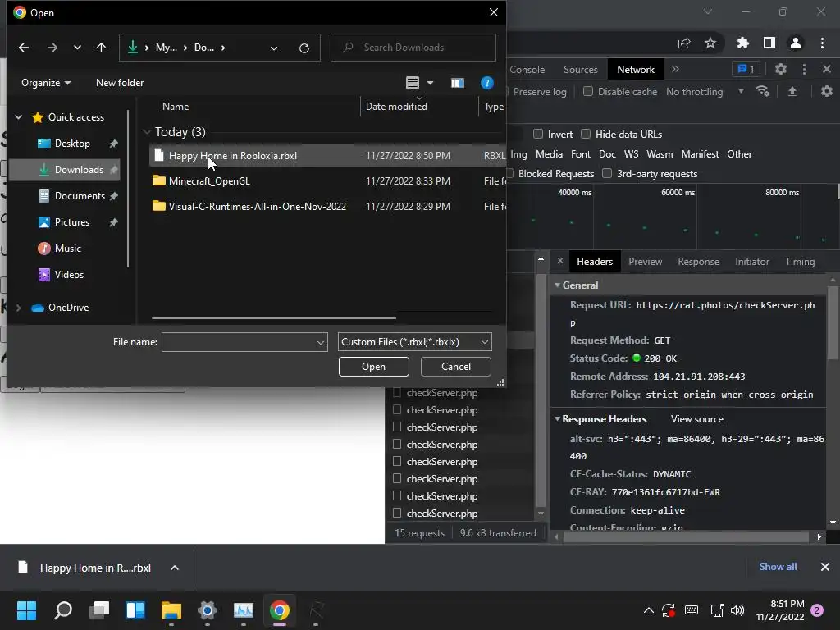This screenshot has height=630, width=840.
Task: Switch to DevTools Console tab
Action: [527, 70]
